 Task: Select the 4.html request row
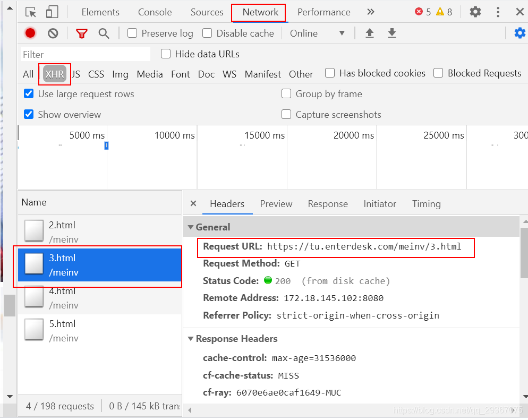(x=100, y=298)
